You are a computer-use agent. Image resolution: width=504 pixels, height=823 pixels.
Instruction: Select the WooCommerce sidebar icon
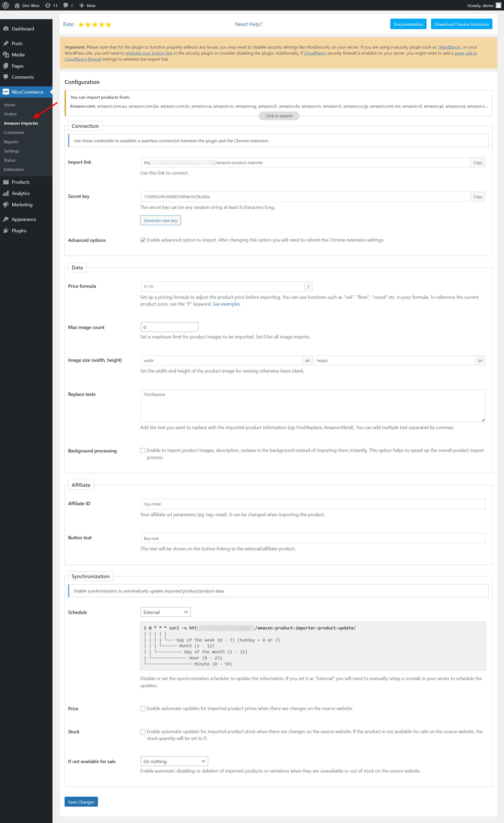click(6, 92)
